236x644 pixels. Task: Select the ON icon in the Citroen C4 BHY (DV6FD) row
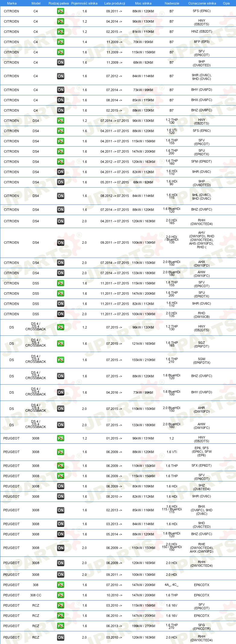point(60,90)
